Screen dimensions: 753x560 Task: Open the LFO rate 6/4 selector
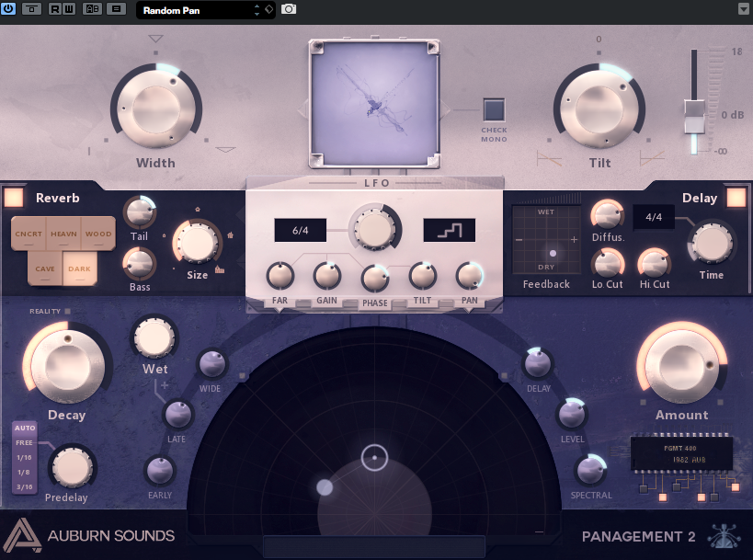(x=301, y=231)
